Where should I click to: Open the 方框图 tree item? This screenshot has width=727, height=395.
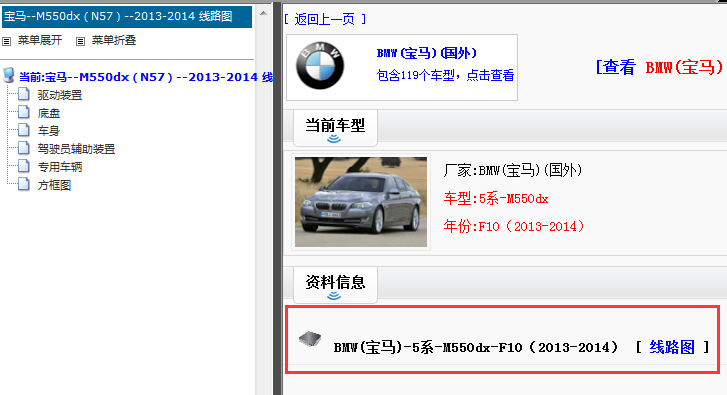pos(54,185)
